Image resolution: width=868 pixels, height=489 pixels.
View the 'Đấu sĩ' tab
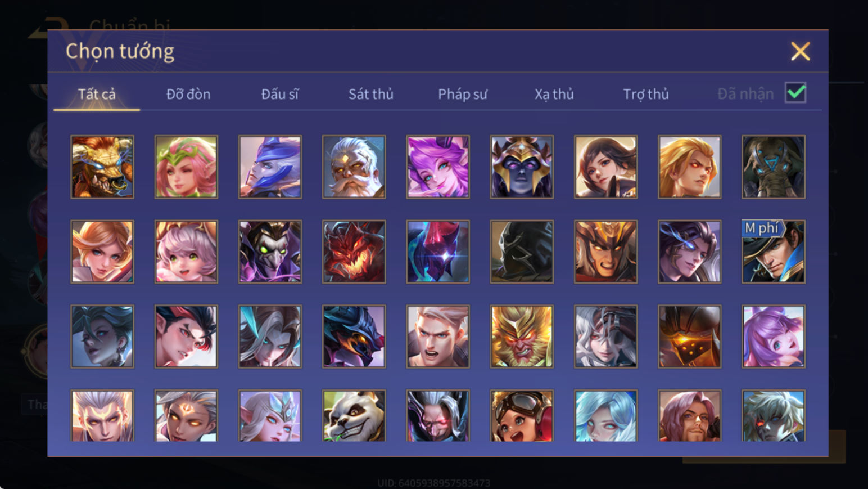point(280,94)
